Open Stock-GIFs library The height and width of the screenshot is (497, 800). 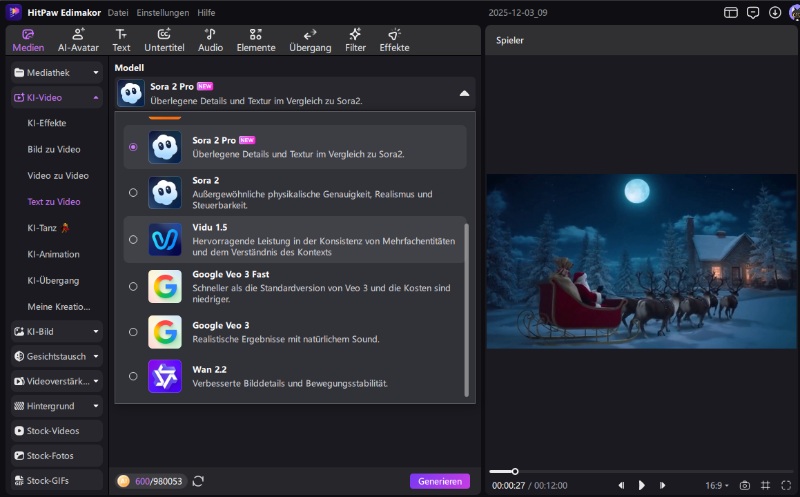(57, 480)
